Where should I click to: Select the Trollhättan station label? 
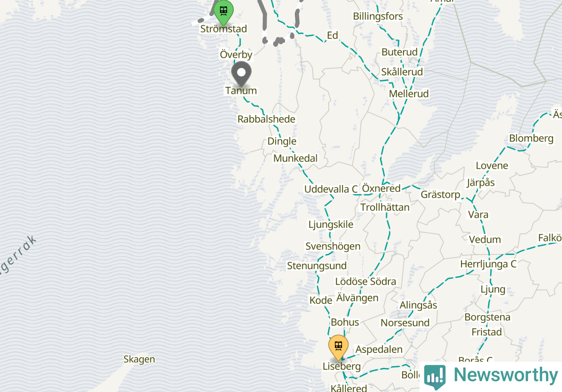tap(385, 207)
